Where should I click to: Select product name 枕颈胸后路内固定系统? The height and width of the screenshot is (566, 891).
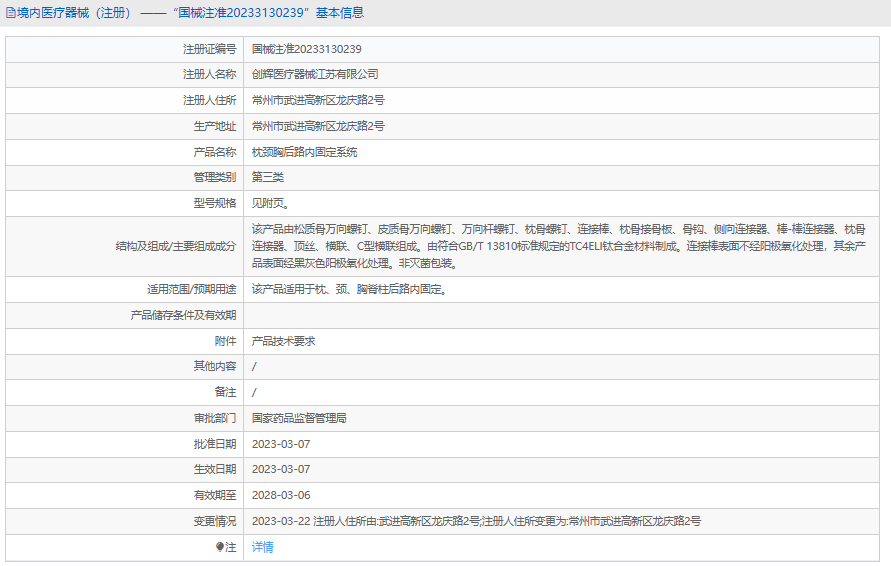pos(304,152)
